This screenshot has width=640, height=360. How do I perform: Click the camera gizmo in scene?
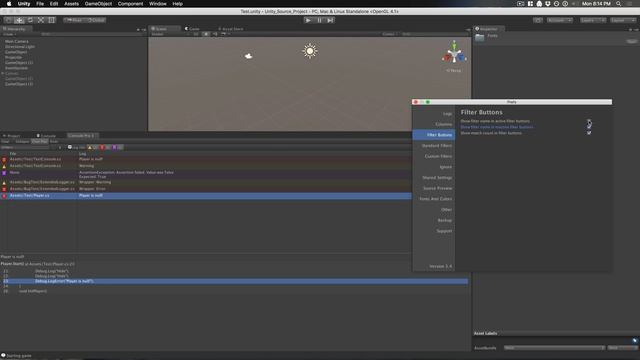point(248,56)
